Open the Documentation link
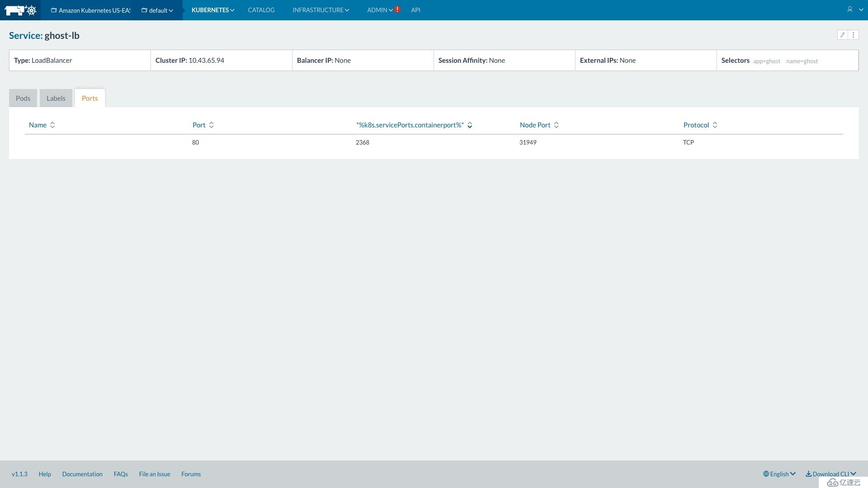The width and height of the screenshot is (868, 488). pos(82,474)
